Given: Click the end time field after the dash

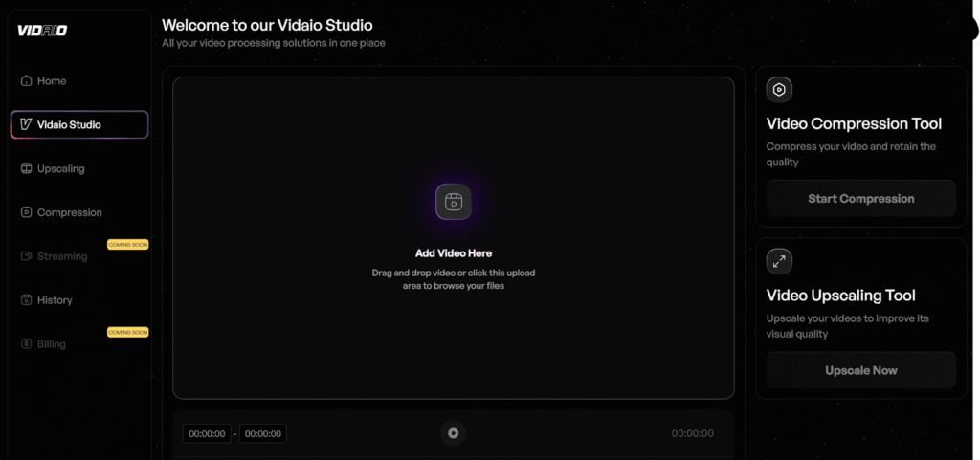Looking at the screenshot, I should click(x=262, y=434).
